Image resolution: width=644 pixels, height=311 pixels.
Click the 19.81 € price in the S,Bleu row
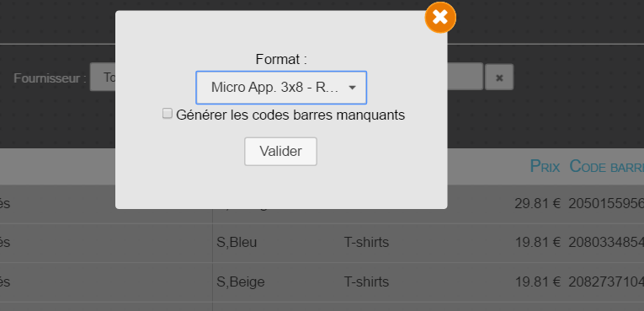click(538, 242)
